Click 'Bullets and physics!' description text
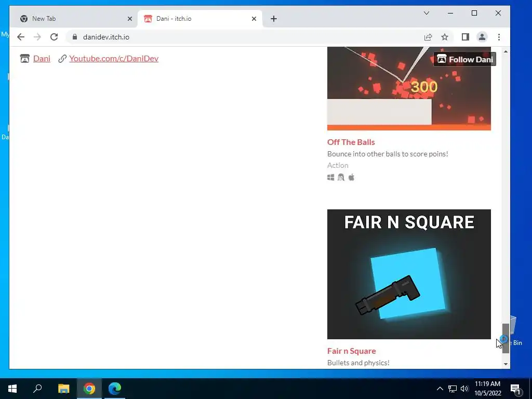This screenshot has height=399, width=532. click(358, 363)
